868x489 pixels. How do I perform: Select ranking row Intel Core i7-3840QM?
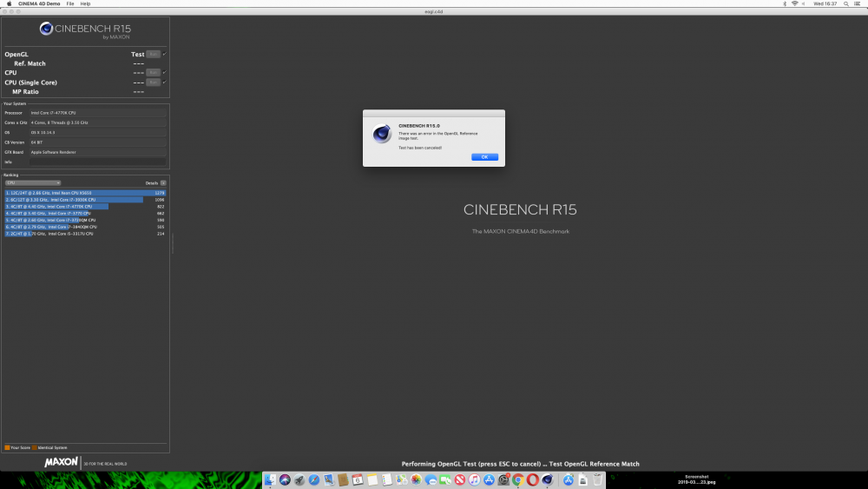click(x=85, y=227)
